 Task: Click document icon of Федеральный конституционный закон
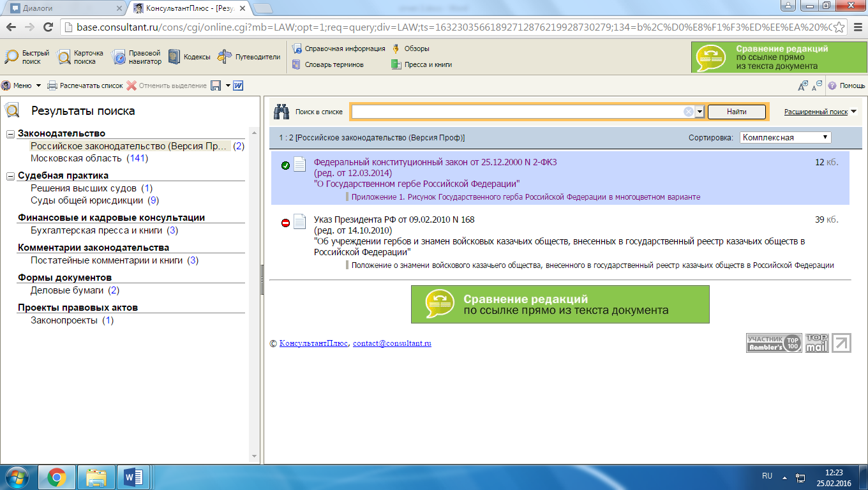click(x=300, y=164)
